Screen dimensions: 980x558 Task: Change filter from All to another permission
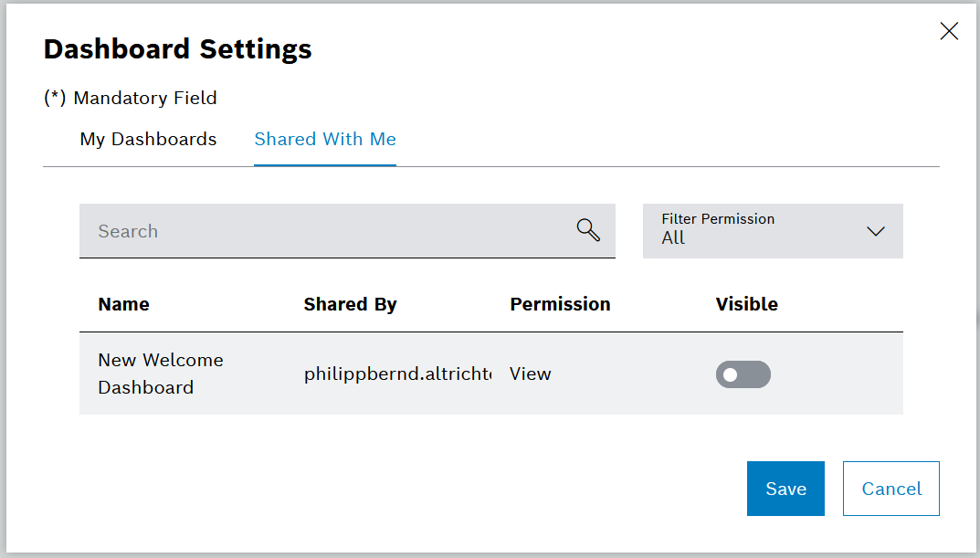click(773, 231)
